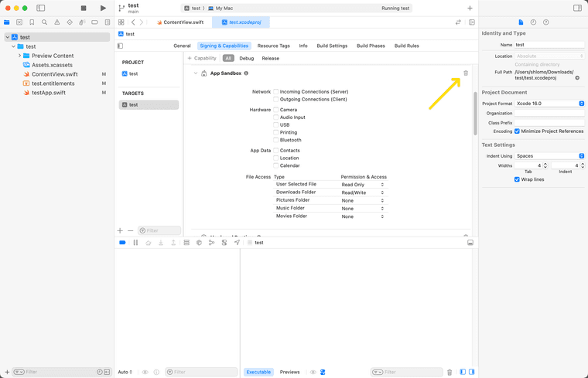Screen dimensions: 588x378
Task: Check the USB hardware box
Action: [x=276, y=124]
